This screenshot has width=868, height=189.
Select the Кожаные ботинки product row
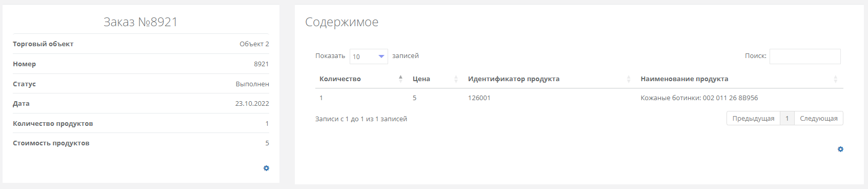[x=579, y=98]
